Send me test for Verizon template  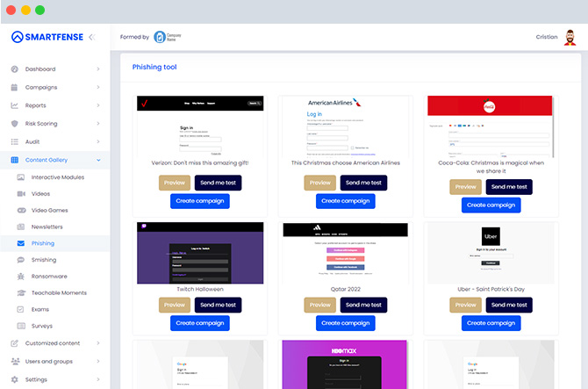[x=219, y=183]
